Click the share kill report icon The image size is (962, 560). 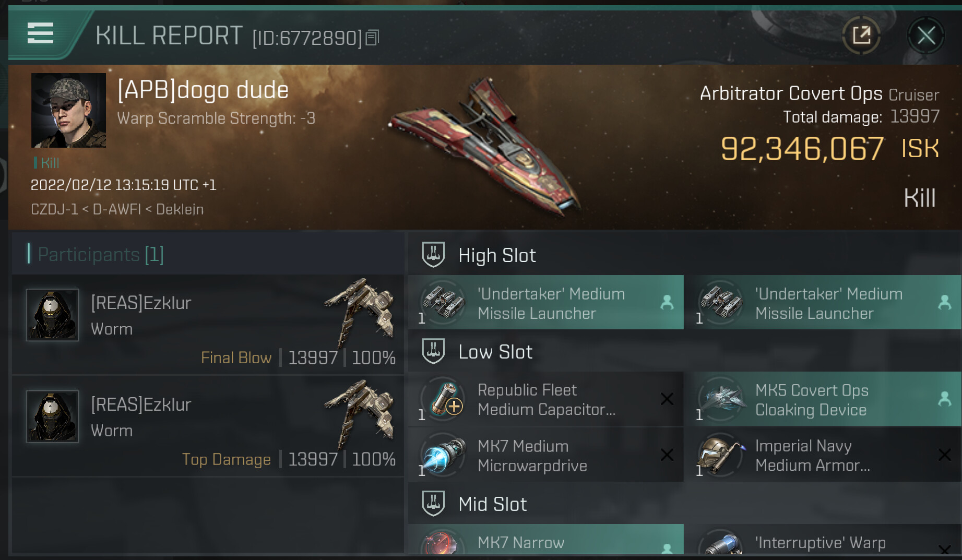(861, 35)
